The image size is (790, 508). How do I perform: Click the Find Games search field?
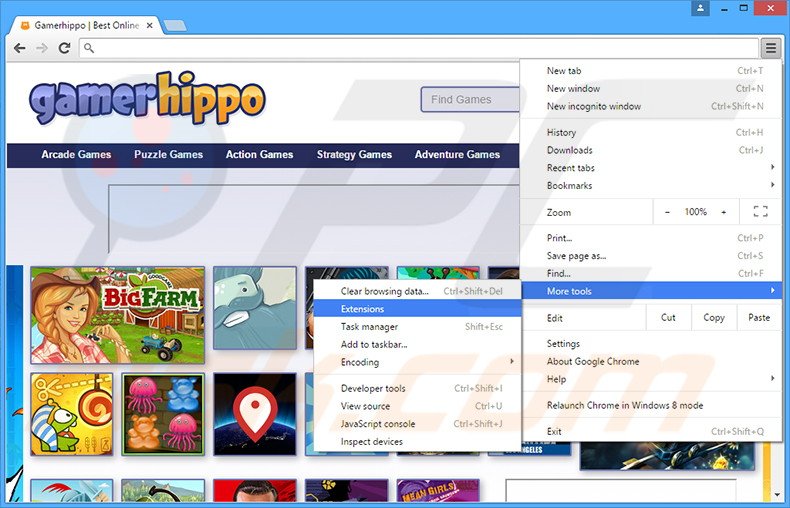[x=470, y=100]
